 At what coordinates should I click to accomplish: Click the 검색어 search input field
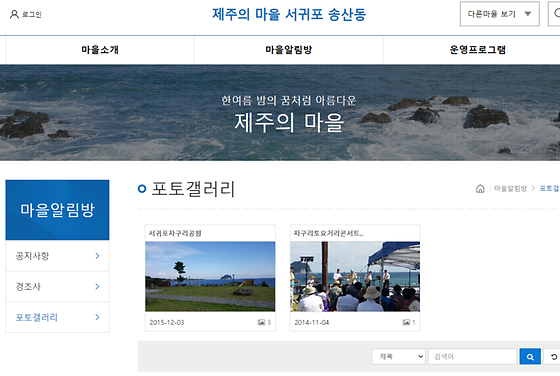(x=472, y=356)
